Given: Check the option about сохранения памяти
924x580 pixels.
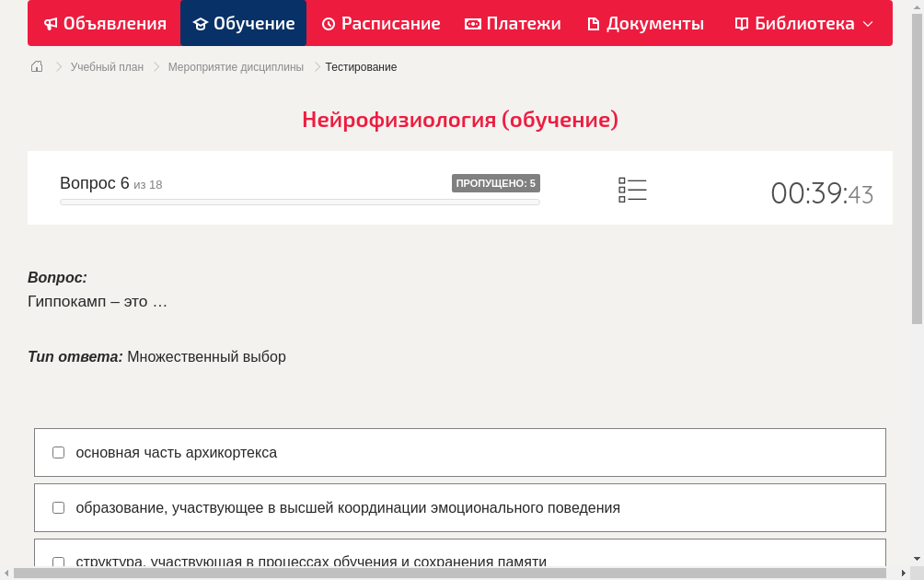Looking at the screenshot, I should [58, 563].
